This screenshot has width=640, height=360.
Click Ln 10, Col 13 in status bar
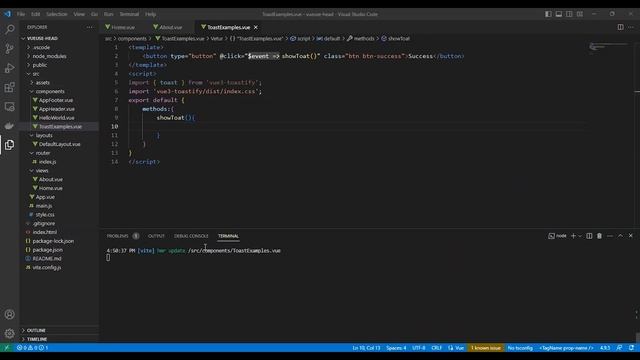coord(366,348)
